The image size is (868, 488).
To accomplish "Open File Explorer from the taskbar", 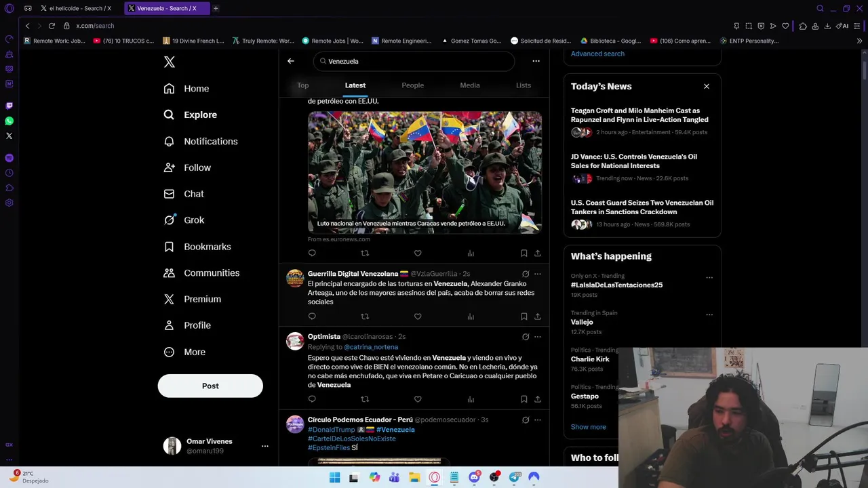I will (414, 477).
